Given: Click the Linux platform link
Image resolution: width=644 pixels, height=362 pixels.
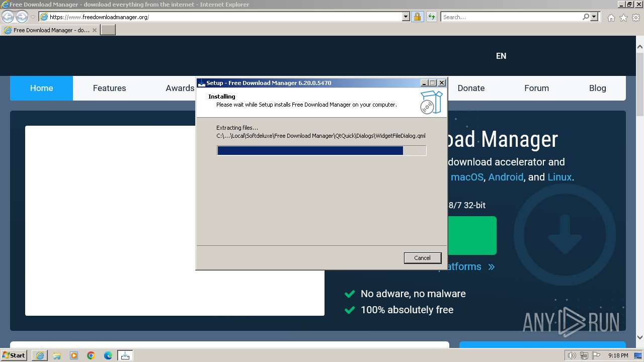Looking at the screenshot, I should (x=559, y=177).
